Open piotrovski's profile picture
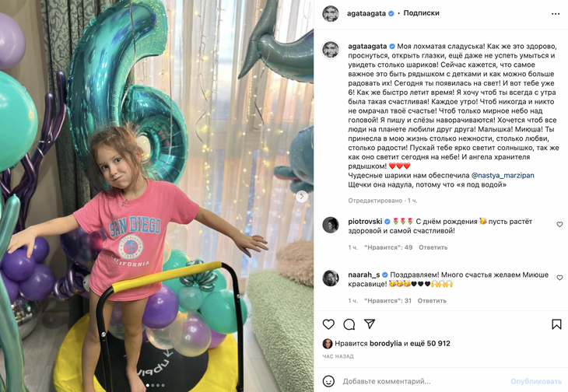 [x=331, y=225]
